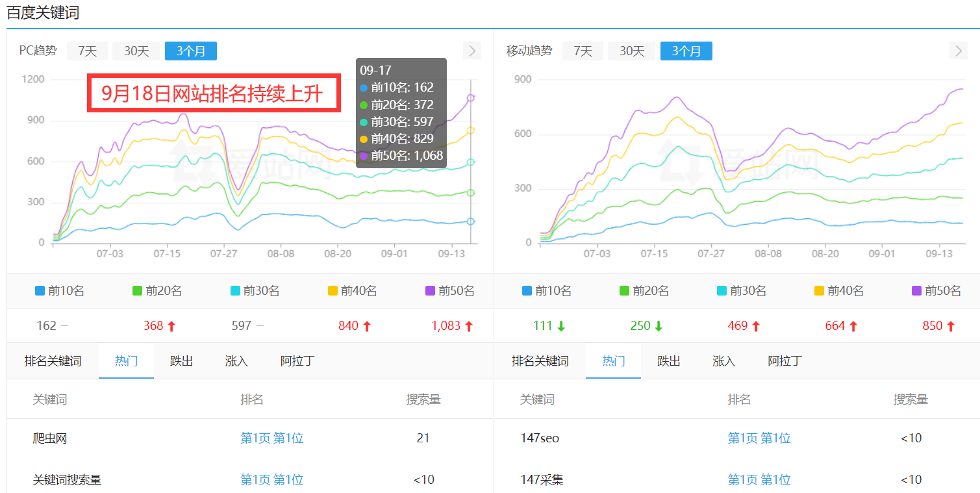This screenshot has width=980, height=493.
Task: Click the cyan 前30名 legend icon below the mobile chart
Action: pyautogui.click(x=721, y=290)
